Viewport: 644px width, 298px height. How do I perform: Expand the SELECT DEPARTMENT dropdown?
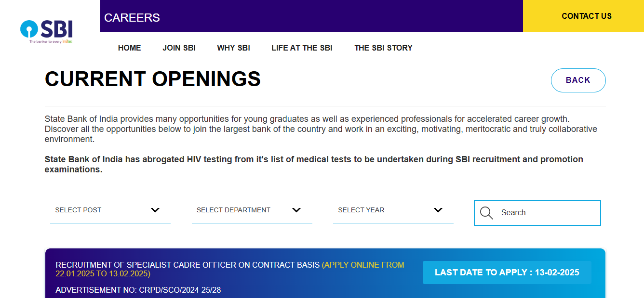click(252, 210)
